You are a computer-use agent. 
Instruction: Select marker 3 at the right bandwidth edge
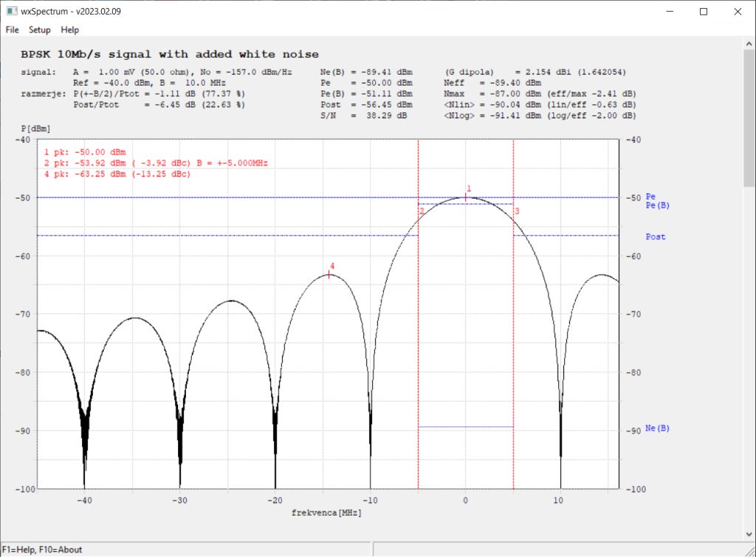coord(517,212)
